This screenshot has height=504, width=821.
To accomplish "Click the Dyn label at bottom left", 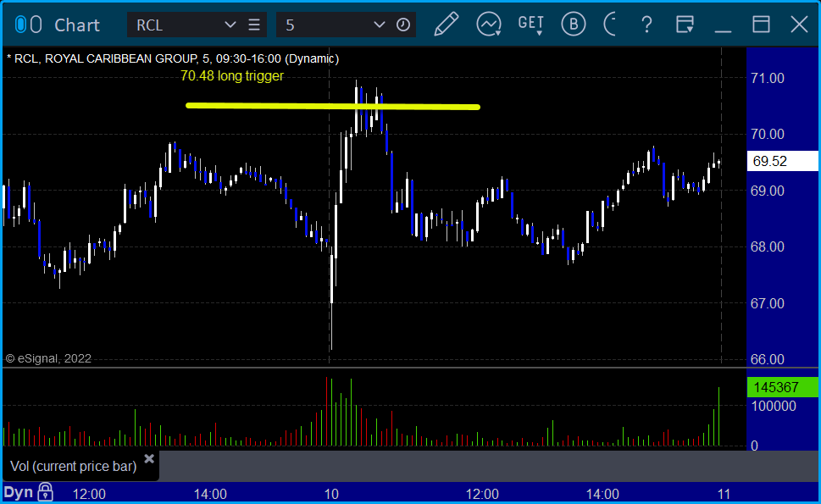I will 19,492.
